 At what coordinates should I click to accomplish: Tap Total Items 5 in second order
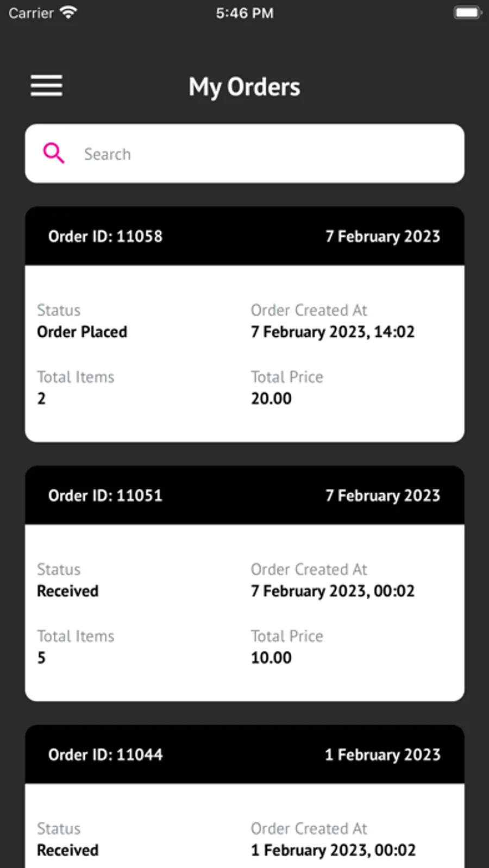tap(41, 658)
